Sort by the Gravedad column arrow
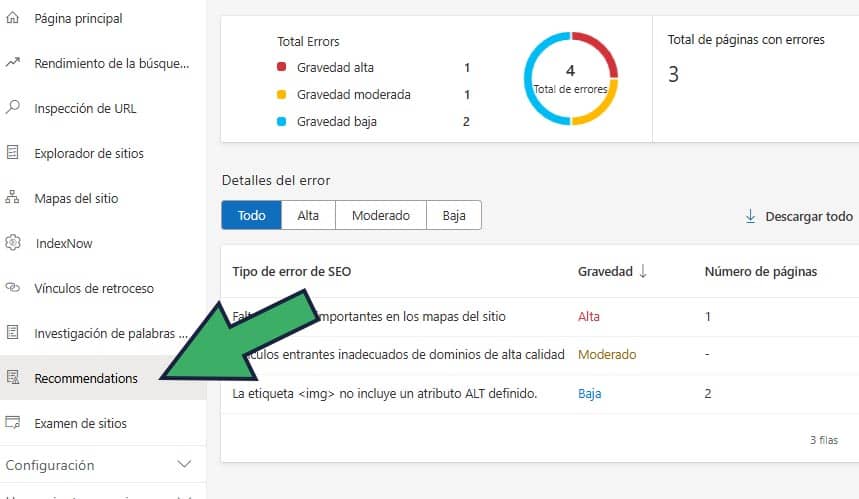 [643, 271]
